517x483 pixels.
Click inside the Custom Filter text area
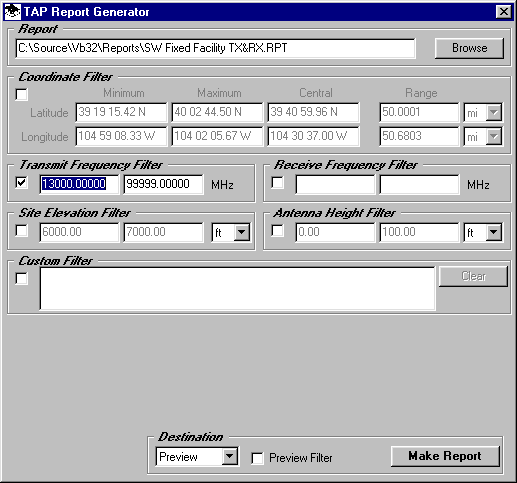coord(237,288)
